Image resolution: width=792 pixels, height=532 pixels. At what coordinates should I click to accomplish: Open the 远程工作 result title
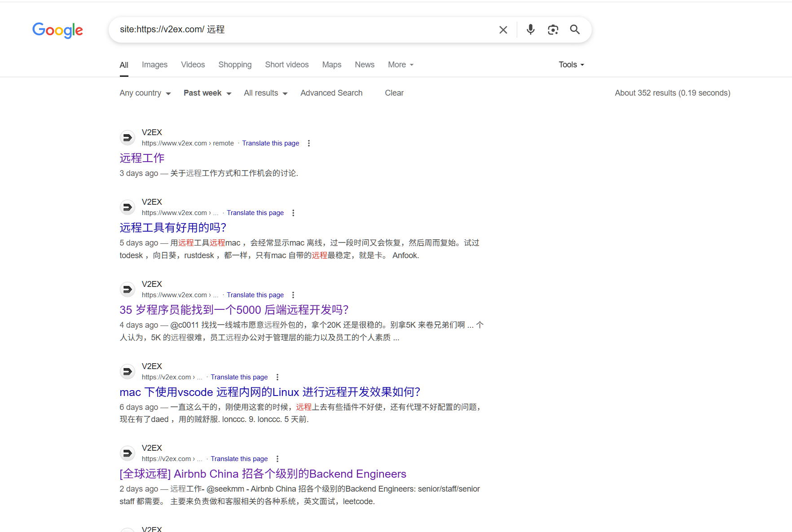[142, 158]
